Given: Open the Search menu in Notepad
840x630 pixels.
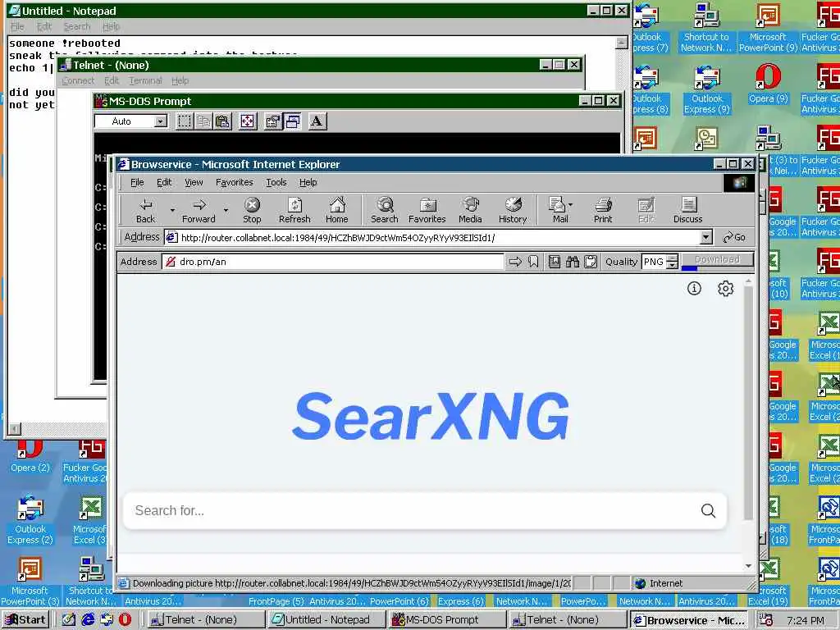Looking at the screenshot, I should click(x=77, y=26).
